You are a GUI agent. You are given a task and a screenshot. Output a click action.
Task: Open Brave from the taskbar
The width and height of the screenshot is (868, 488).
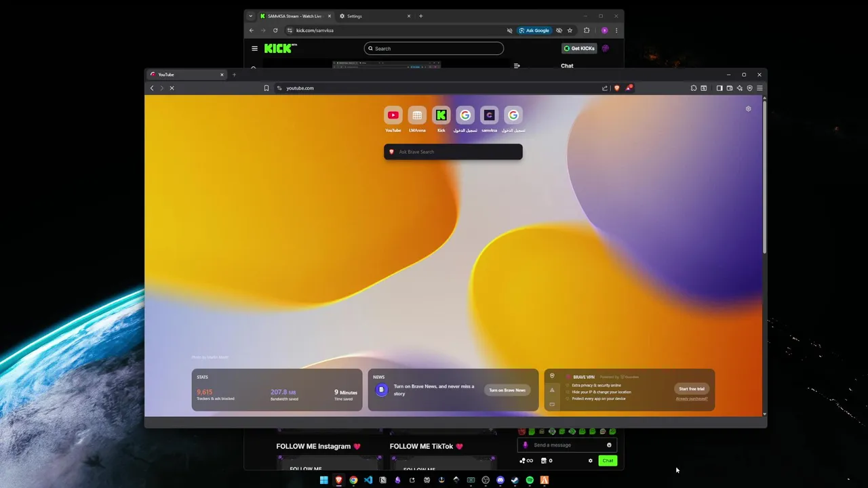(x=338, y=480)
